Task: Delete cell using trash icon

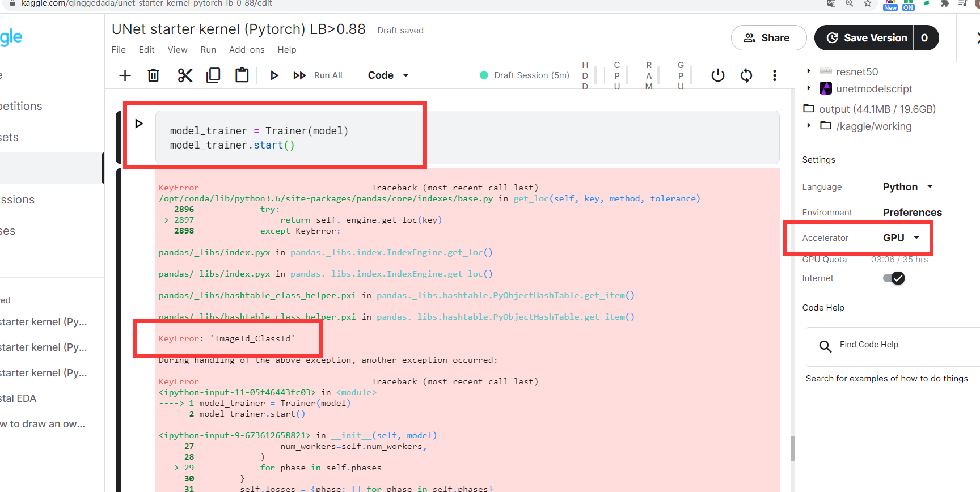Action: [x=153, y=75]
